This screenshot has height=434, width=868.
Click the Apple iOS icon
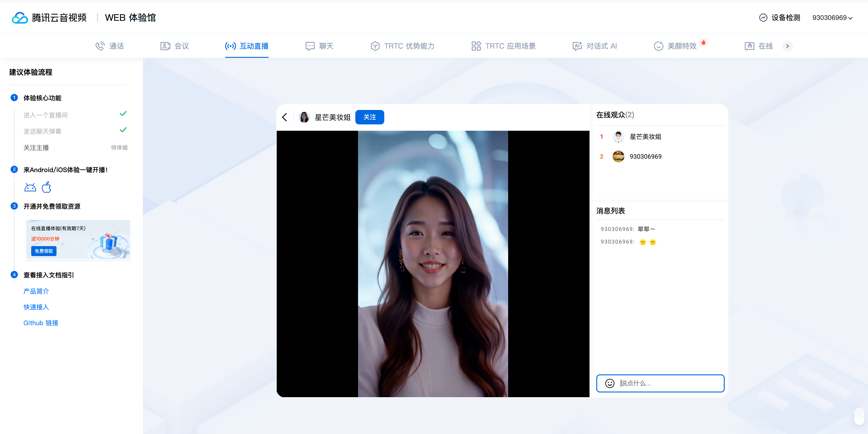[47, 187]
